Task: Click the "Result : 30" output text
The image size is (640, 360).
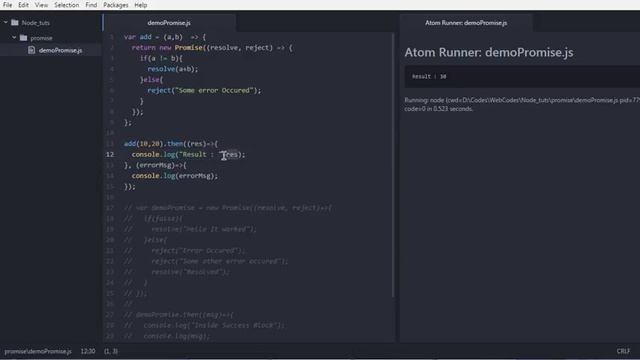Action: pyautogui.click(x=429, y=77)
